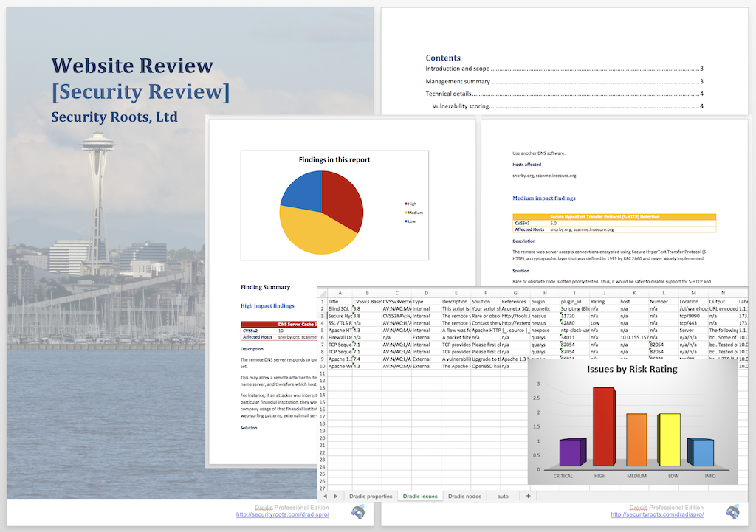This screenshot has height=532, width=756.
Task: Select the Issues by Risk Rating chart title
Action: [x=632, y=369]
